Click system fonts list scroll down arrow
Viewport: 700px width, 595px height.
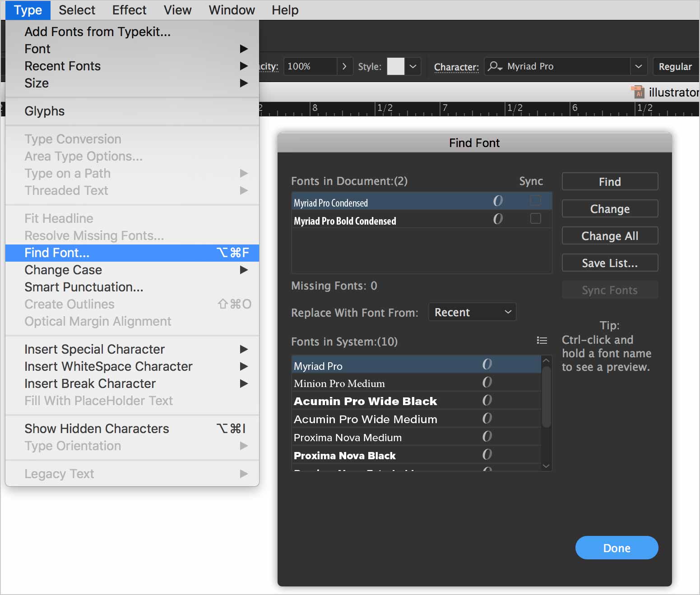(x=546, y=466)
